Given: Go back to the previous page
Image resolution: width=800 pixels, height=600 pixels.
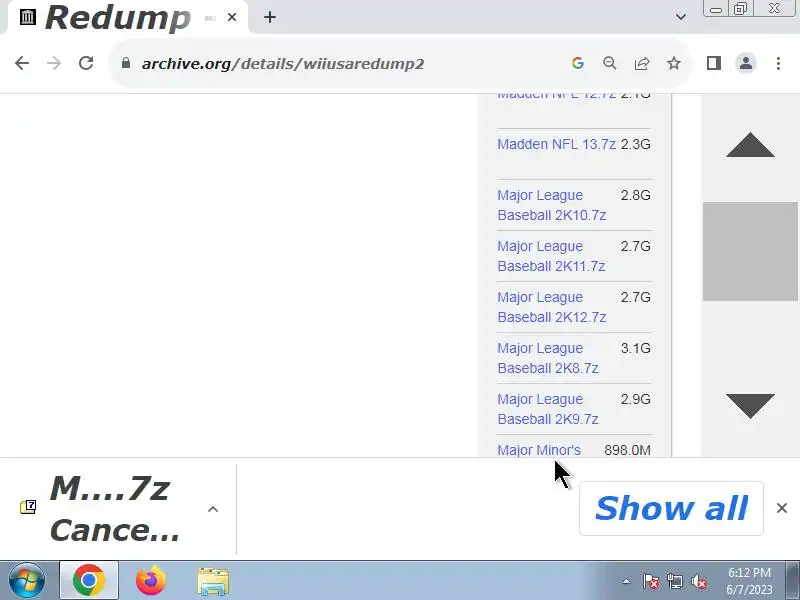Looking at the screenshot, I should pyautogui.click(x=22, y=63).
